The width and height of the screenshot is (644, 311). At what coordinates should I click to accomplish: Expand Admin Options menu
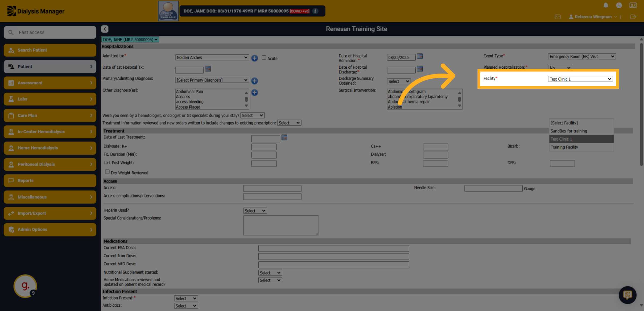coord(50,229)
